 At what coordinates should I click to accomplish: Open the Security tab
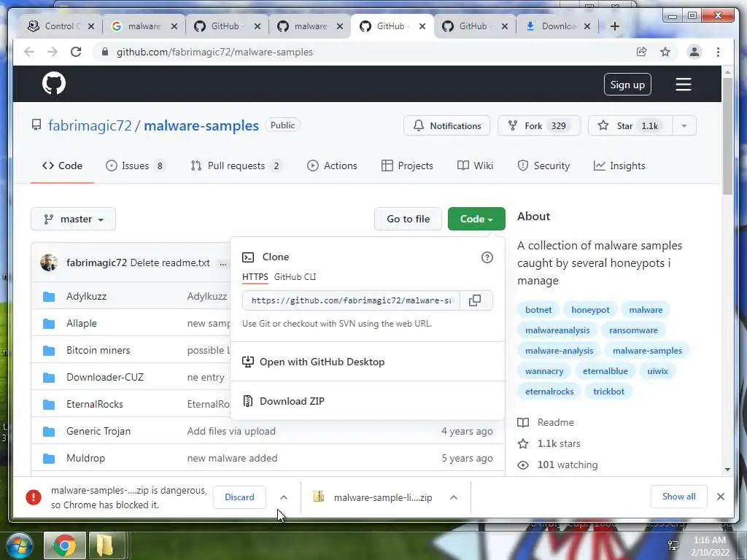point(543,166)
